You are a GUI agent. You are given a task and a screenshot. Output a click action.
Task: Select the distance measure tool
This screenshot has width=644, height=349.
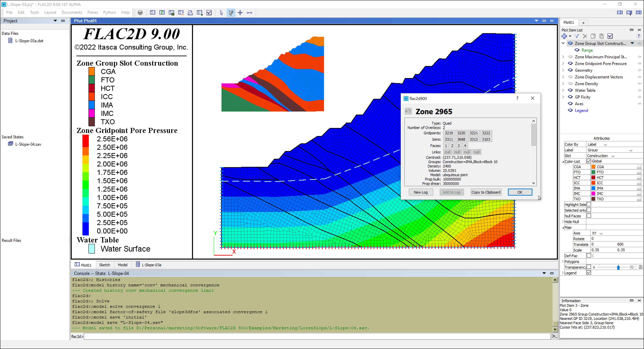point(249,13)
